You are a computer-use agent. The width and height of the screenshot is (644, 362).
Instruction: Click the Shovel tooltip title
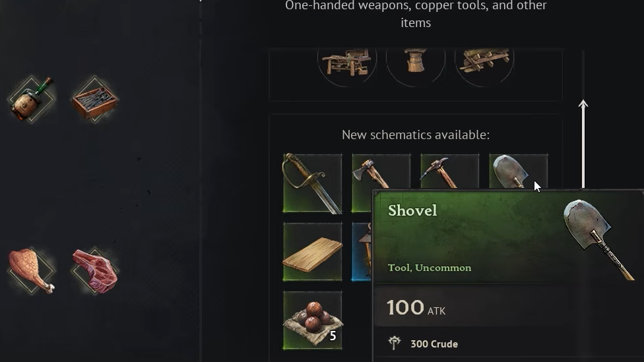tap(412, 210)
